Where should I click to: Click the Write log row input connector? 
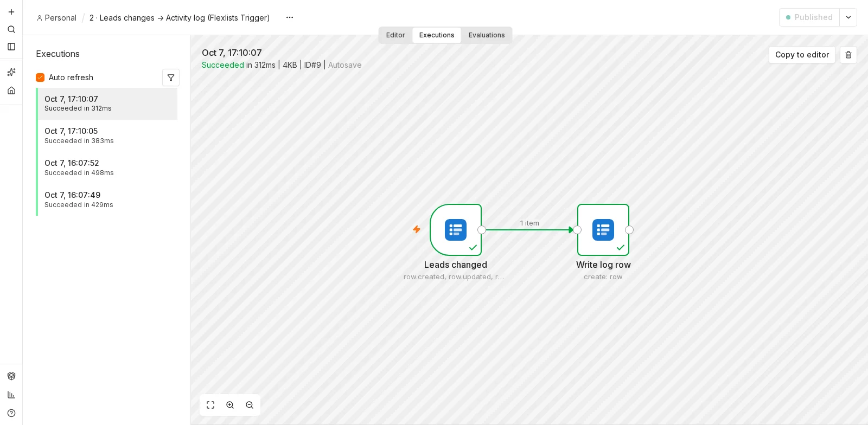577,230
